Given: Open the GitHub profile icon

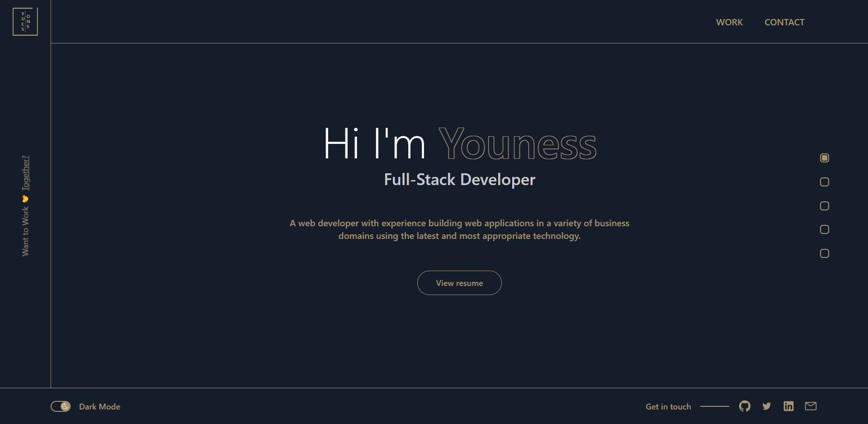Looking at the screenshot, I should (x=745, y=406).
